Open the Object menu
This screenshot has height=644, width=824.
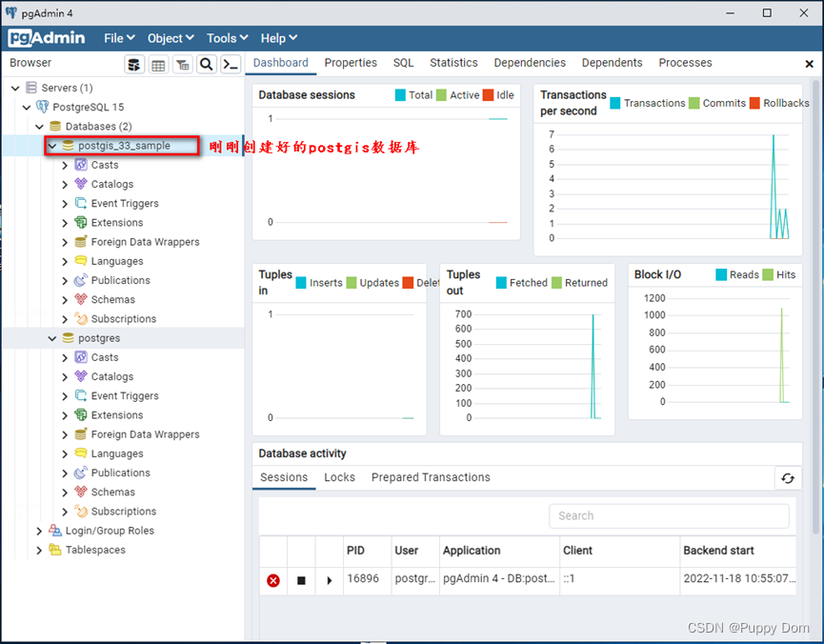171,38
